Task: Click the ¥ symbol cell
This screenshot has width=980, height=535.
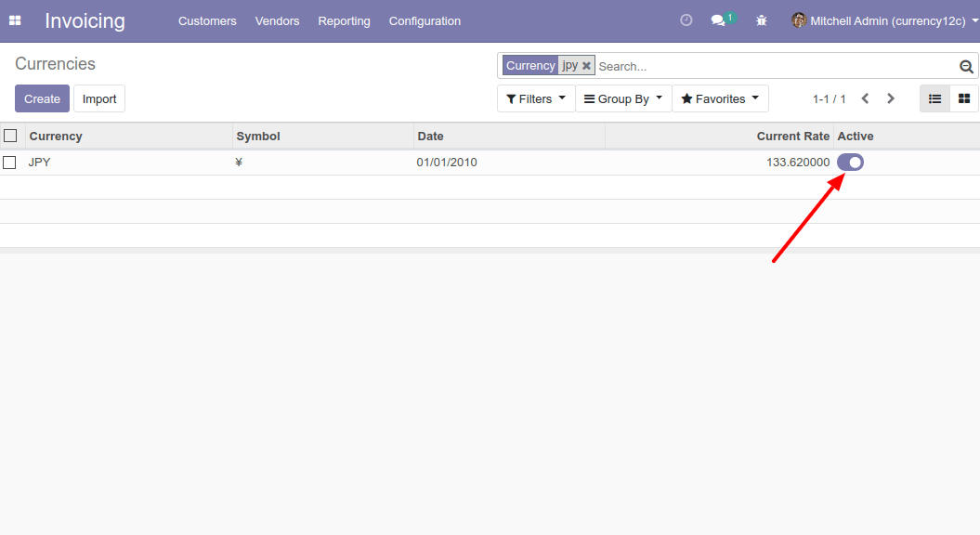Action: 239,163
